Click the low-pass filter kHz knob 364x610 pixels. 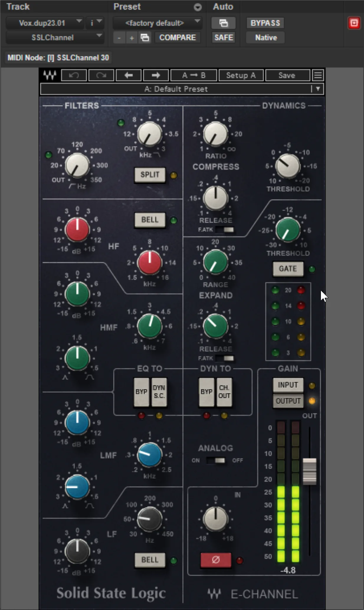150,134
